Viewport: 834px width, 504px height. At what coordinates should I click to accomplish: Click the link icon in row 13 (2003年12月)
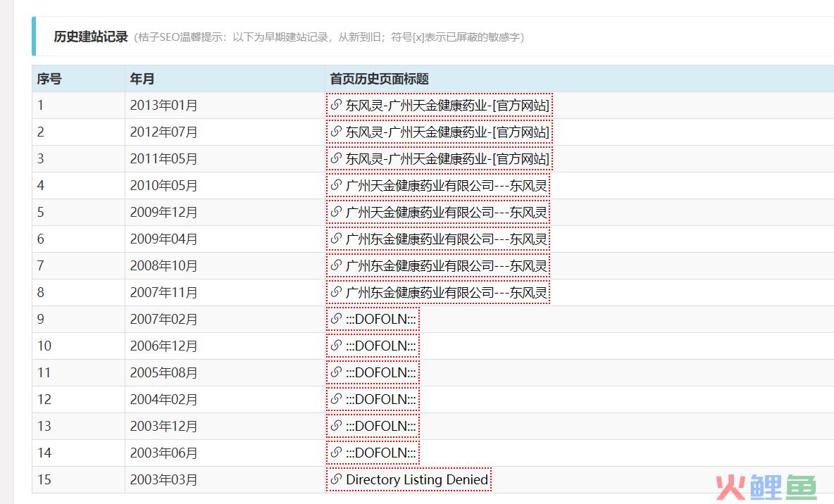[x=335, y=425]
